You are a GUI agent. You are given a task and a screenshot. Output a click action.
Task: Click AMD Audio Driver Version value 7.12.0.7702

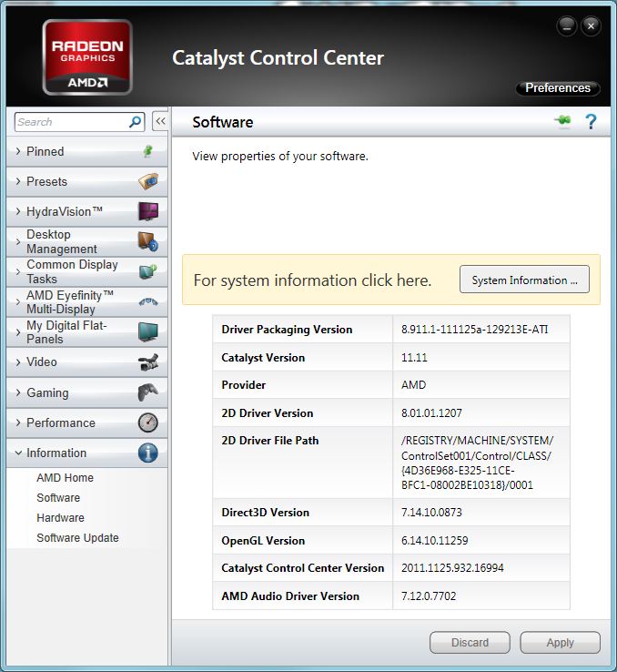[429, 596]
